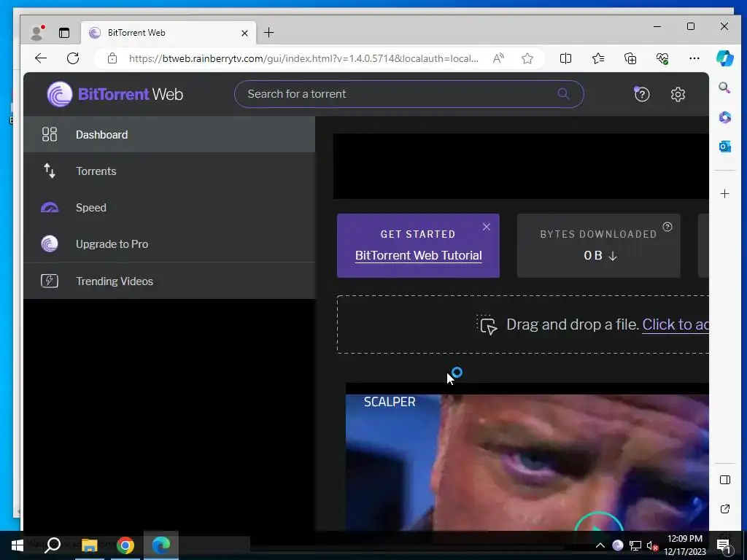This screenshot has height=560, width=747.
Task: Toggle Edge split screen
Action: 565,58
